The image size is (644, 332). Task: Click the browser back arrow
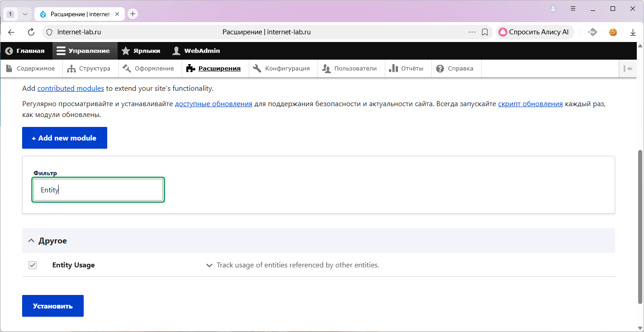11,32
